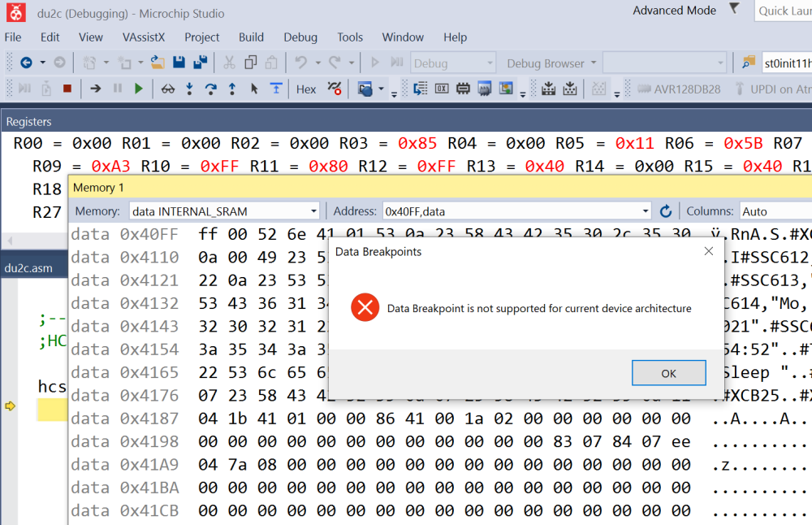Click the Step Into icon
The width and height of the screenshot is (812, 525).
tap(189, 89)
